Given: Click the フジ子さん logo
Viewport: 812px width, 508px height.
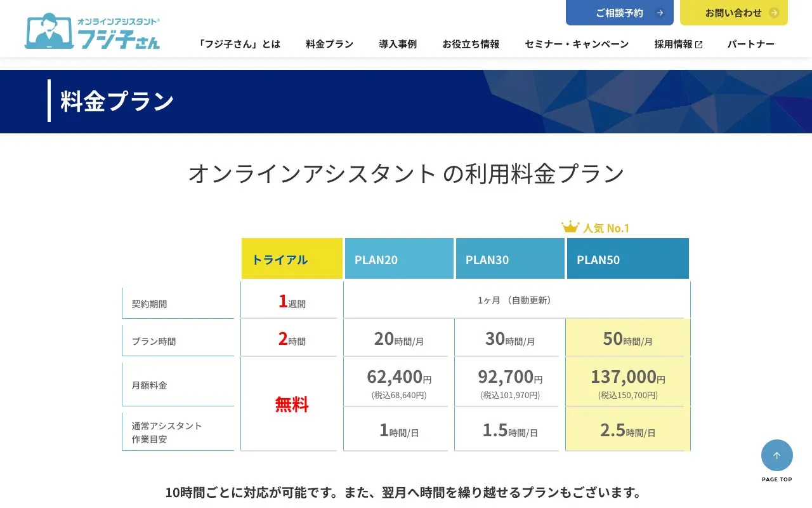Looking at the screenshot, I should [x=93, y=31].
